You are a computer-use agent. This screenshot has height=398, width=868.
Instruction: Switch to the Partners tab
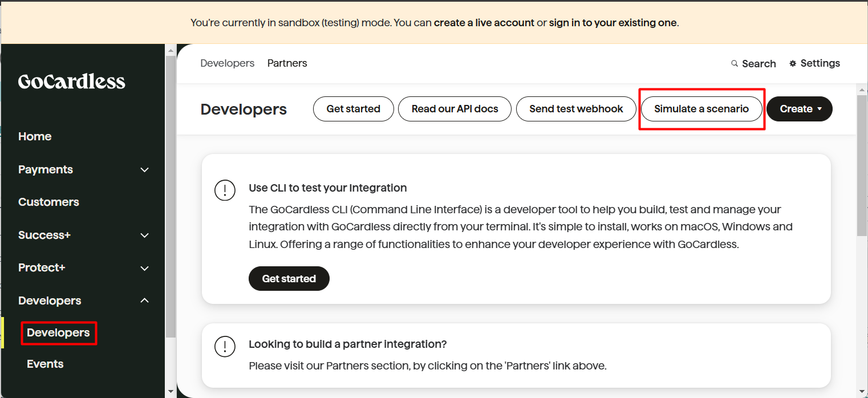tap(287, 63)
